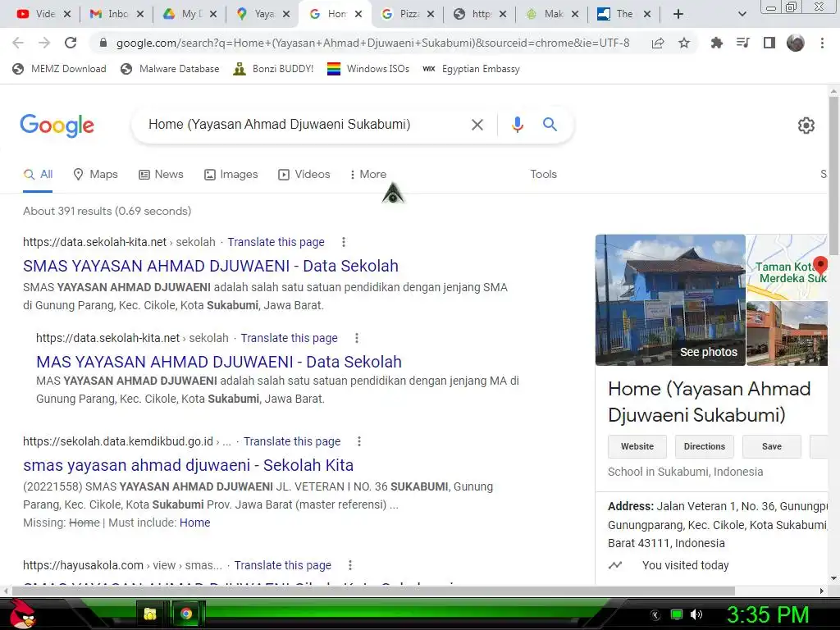Expand the More search filters menu
The width and height of the screenshot is (840, 630).
(367, 175)
